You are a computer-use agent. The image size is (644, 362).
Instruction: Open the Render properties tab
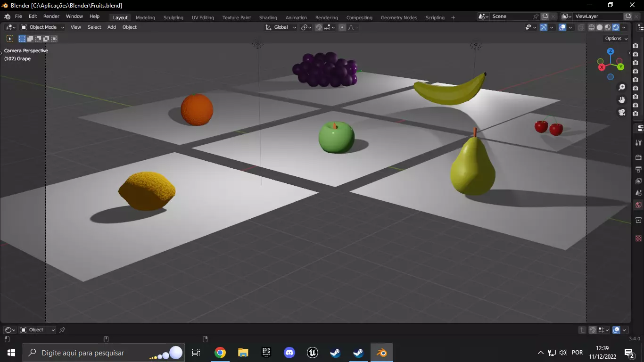pyautogui.click(x=638, y=157)
